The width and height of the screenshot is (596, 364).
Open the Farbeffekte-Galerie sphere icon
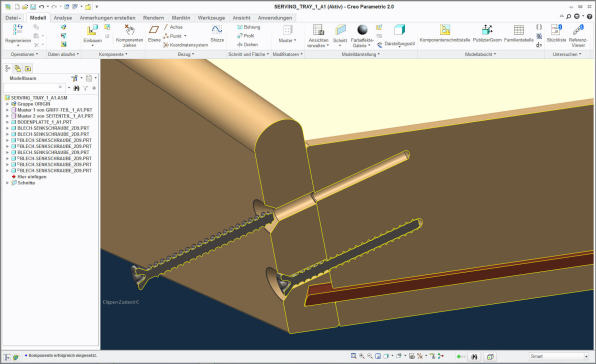[362, 30]
